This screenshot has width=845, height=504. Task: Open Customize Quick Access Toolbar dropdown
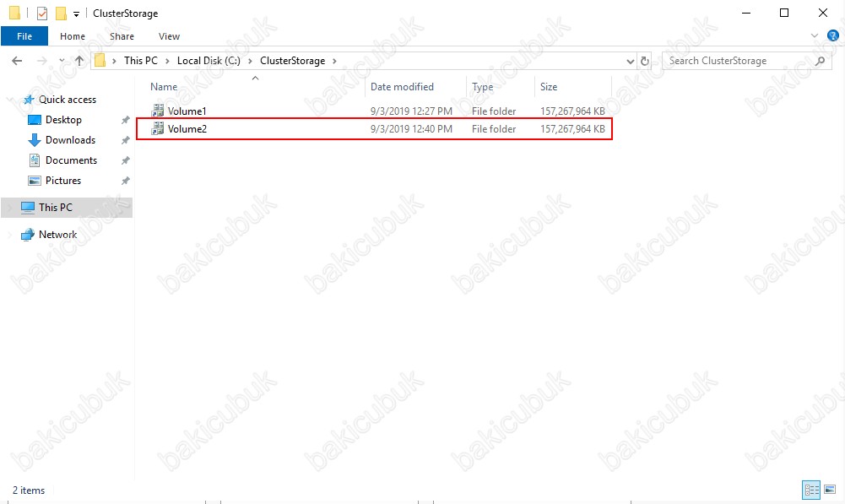pos(76,14)
